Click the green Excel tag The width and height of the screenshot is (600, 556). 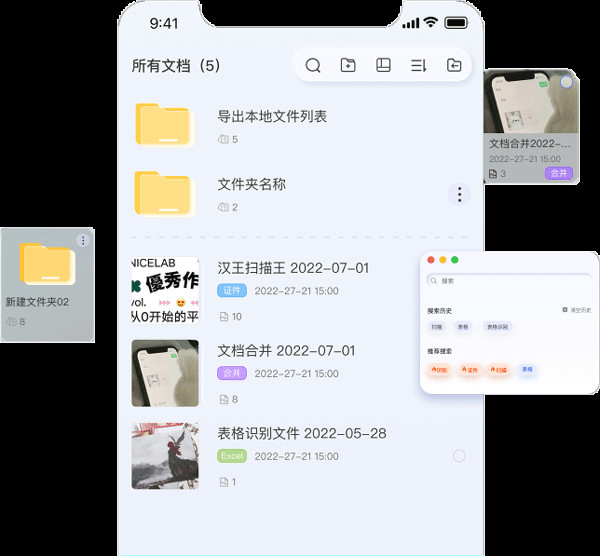pyautogui.click(x=232, y=456)
